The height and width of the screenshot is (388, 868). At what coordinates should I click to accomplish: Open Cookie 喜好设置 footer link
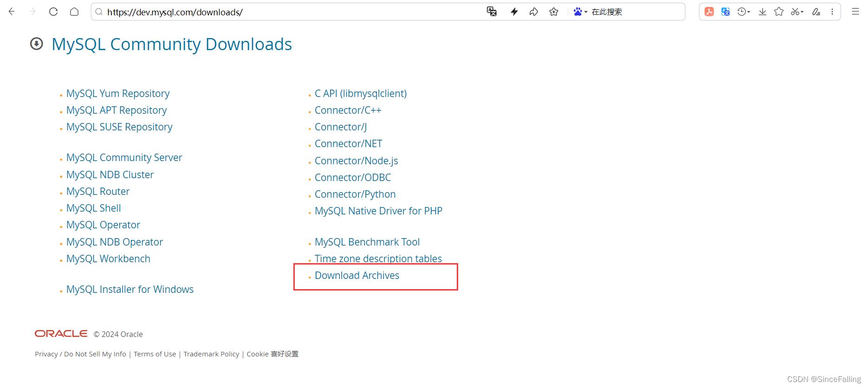coord(272,354)
